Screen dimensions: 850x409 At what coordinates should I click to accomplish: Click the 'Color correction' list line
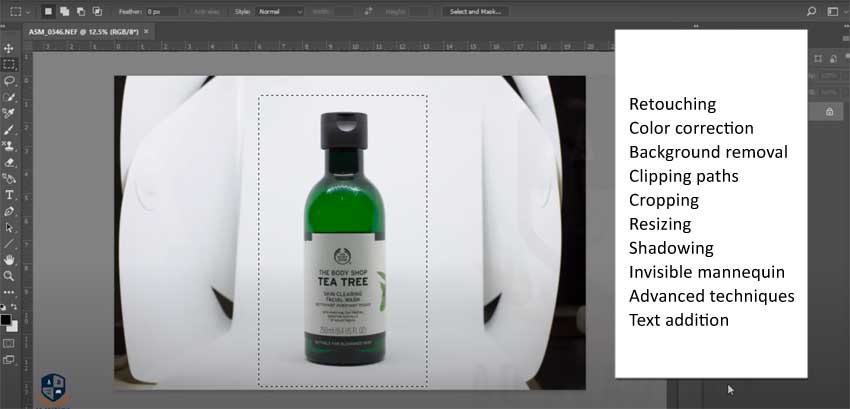pos(691,128)
